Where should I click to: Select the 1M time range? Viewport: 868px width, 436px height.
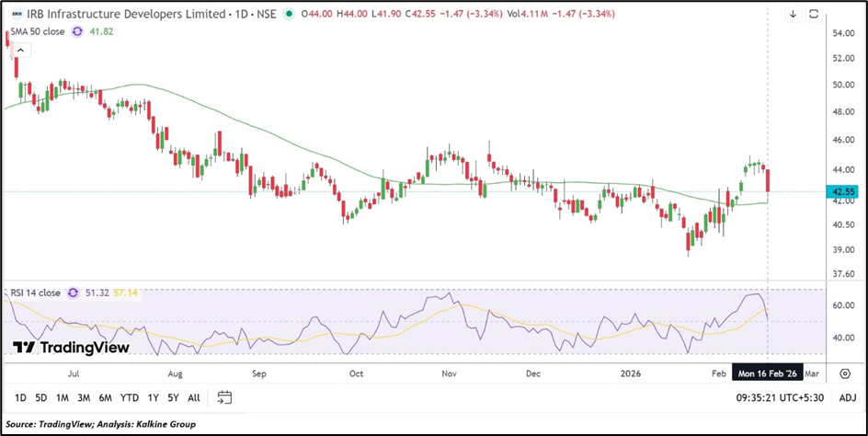click(x=63, y=397)
